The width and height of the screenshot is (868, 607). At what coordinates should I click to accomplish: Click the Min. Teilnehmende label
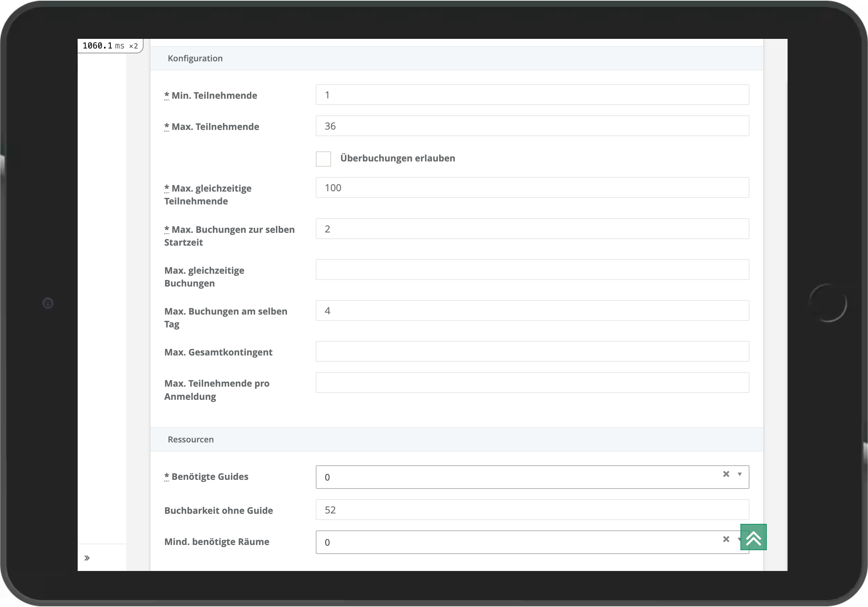pos(210,95)
